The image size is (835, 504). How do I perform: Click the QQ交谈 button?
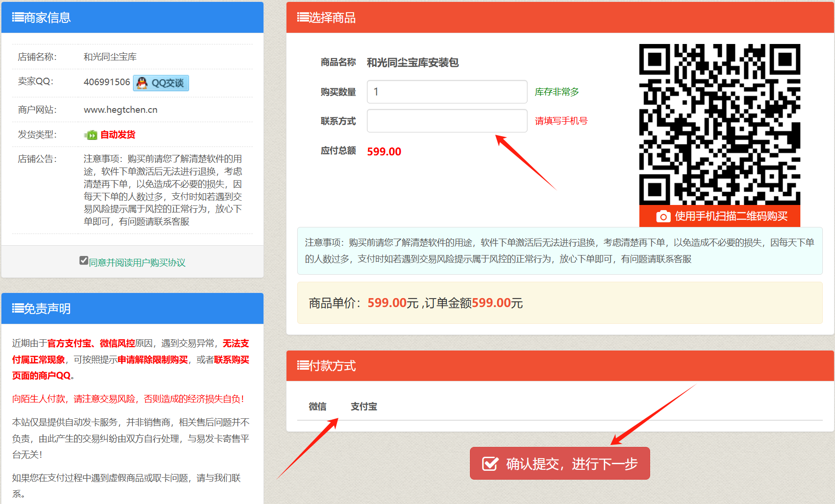[x=161, y=83]
